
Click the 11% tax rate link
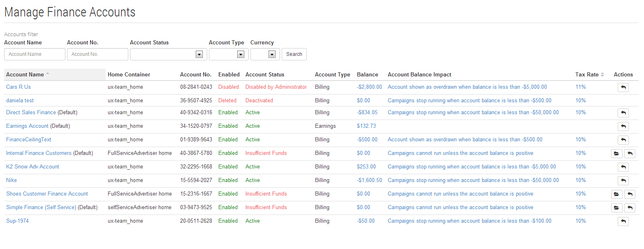581,87
